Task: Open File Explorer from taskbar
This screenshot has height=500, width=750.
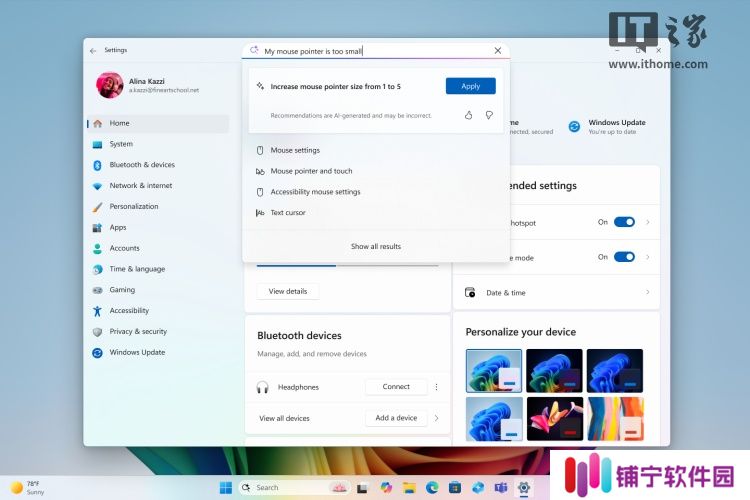Action: click(x=409, y=488)
